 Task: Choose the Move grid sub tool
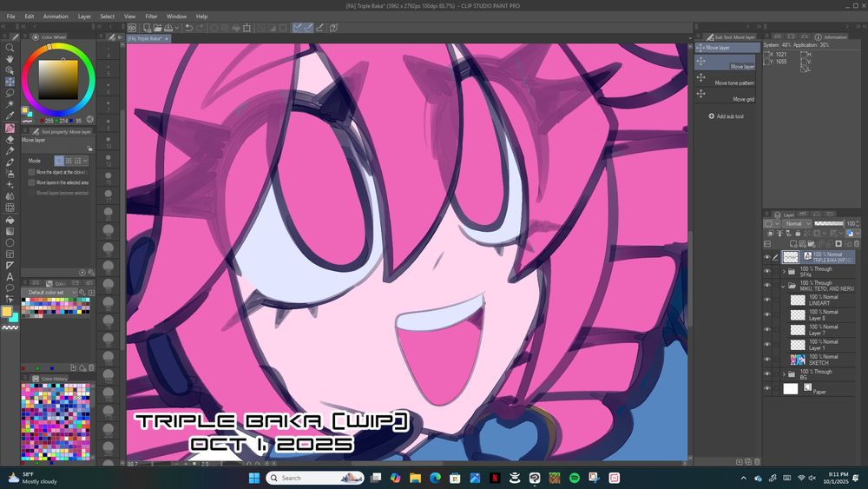point(725,97)
